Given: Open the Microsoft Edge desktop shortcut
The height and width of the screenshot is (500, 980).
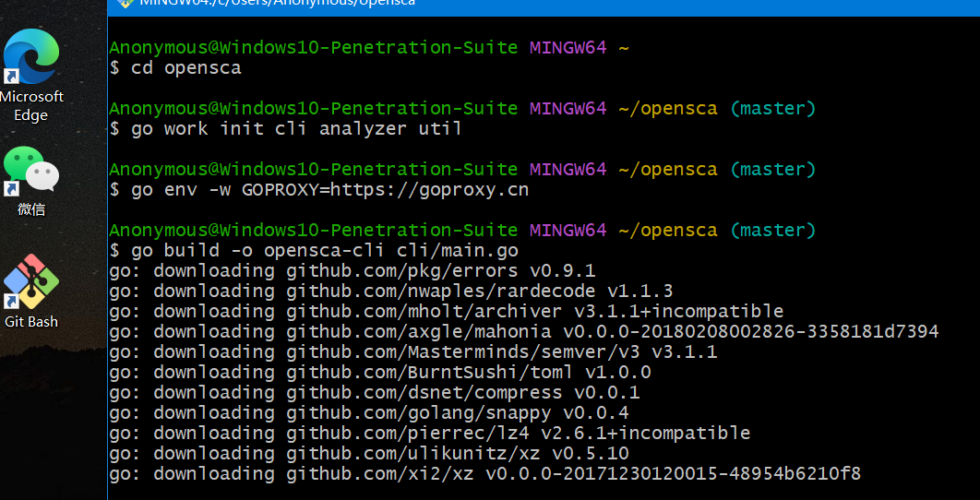Looking at the screenshot, I should point(30,59).
